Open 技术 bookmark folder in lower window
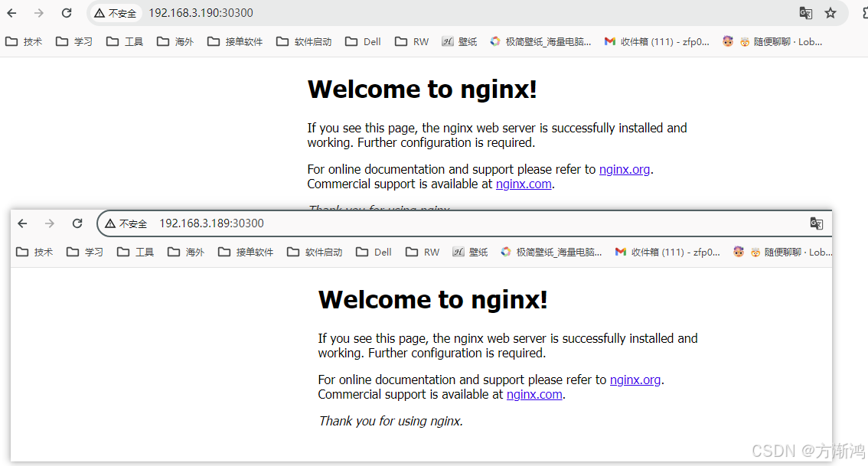This screenshot has height=466, width=868. point(34,252)
